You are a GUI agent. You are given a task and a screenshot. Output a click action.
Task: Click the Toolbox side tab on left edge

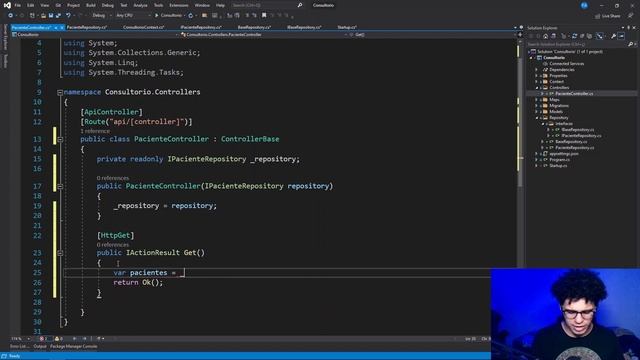click(5, 62)
